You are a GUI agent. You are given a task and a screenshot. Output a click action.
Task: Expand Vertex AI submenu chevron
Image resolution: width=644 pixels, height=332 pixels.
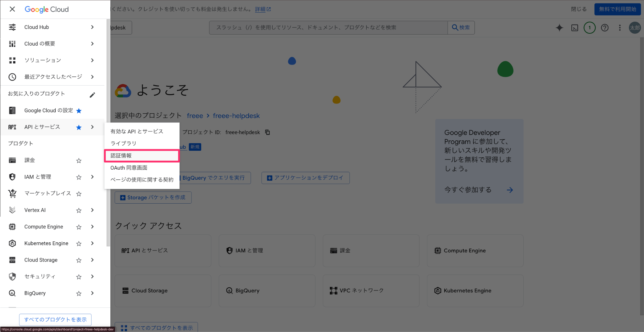[92, 210]
